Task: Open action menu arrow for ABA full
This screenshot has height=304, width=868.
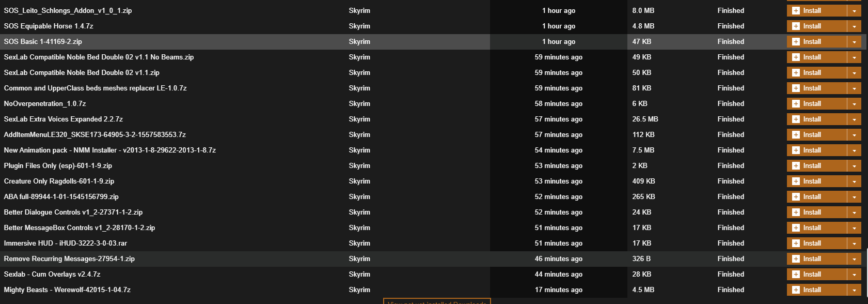Action: coord(854,196)
